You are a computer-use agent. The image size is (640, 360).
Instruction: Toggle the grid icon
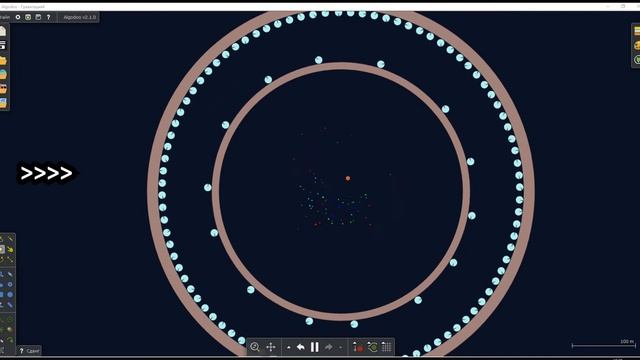(x=387, y=347)
